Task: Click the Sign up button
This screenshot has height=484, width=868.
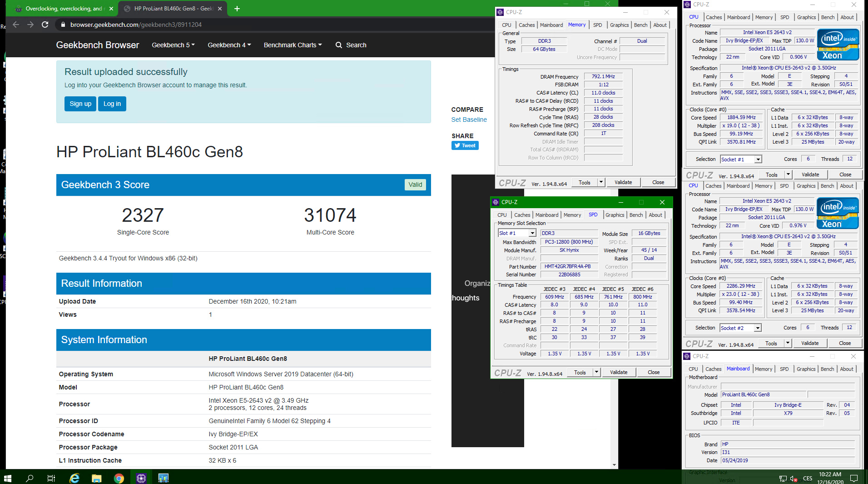Action: tap(80, 104)
